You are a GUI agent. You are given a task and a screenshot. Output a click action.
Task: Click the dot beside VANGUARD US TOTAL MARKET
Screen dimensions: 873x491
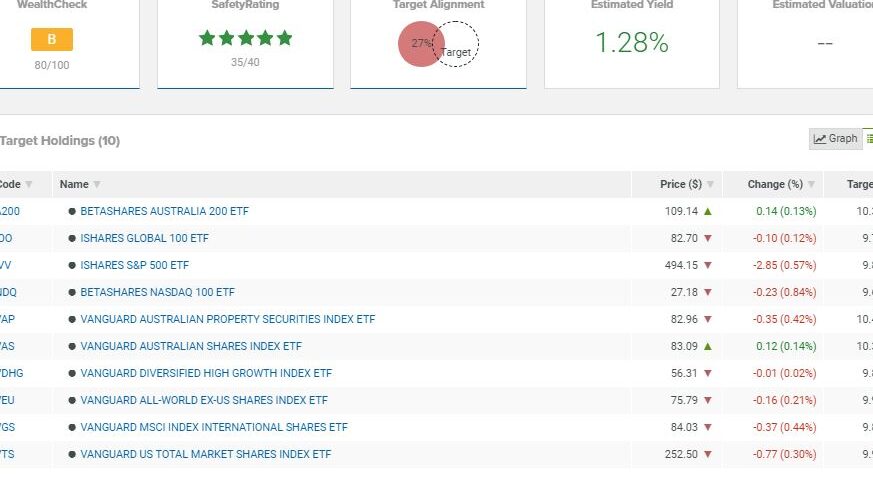coord(72,454)
